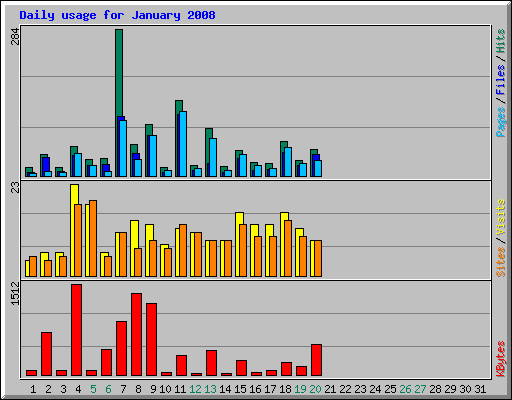Screen dimensions: 512x400
Task: Click the 'Pages' legend label
Action: pos(501,122)
